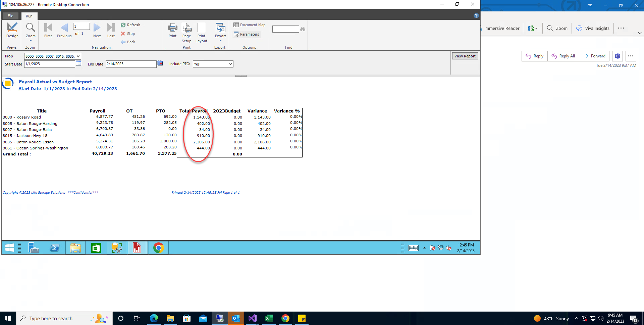Open the Translate dropdown in Outlook
Image resolution: width=644 pixels, height=325 pixels.
[532, 28]
